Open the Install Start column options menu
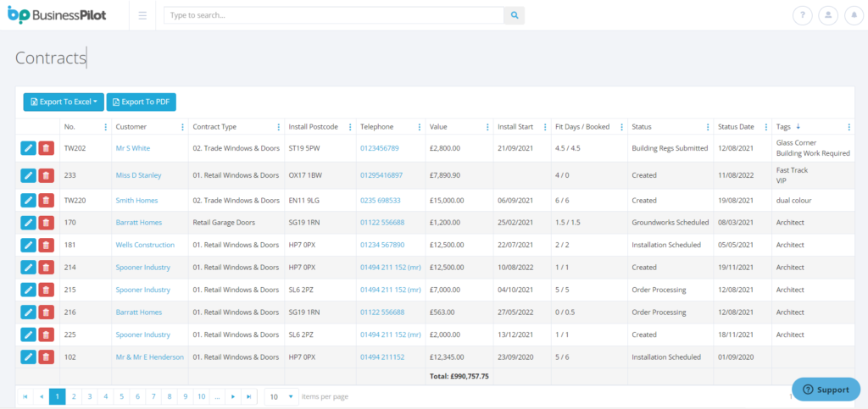Screen dimensions: 868x409 [x=545, y=127]
